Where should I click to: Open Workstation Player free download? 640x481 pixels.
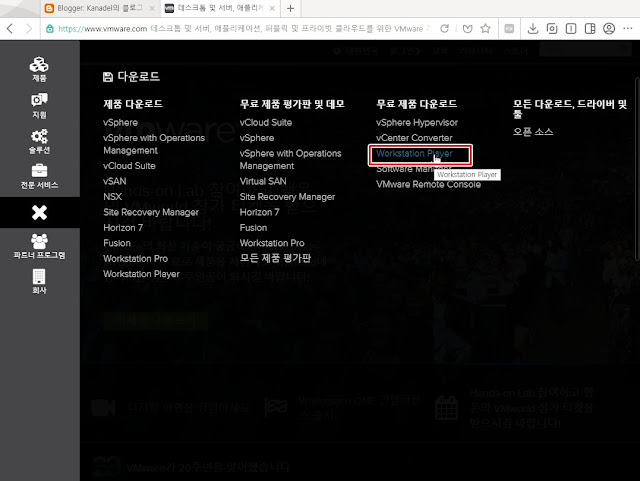[x=414, y=154]
